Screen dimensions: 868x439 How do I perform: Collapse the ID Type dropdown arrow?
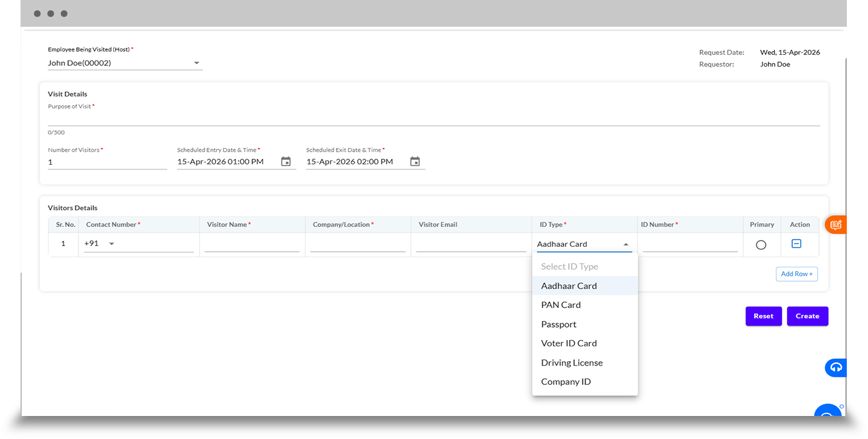(626, 244)
